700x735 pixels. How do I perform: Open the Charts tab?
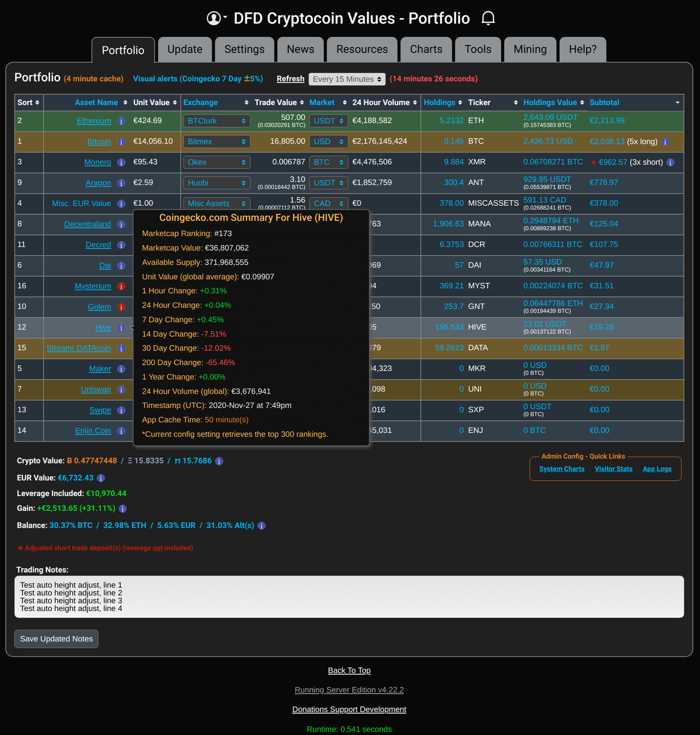tap(426, 49)
